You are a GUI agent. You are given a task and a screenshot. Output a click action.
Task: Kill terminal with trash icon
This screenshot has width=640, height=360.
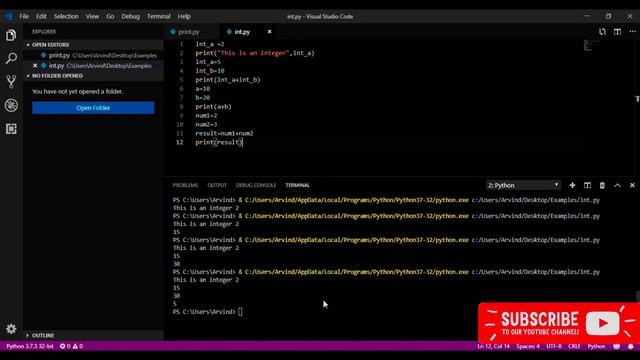(x=602, y=185)
